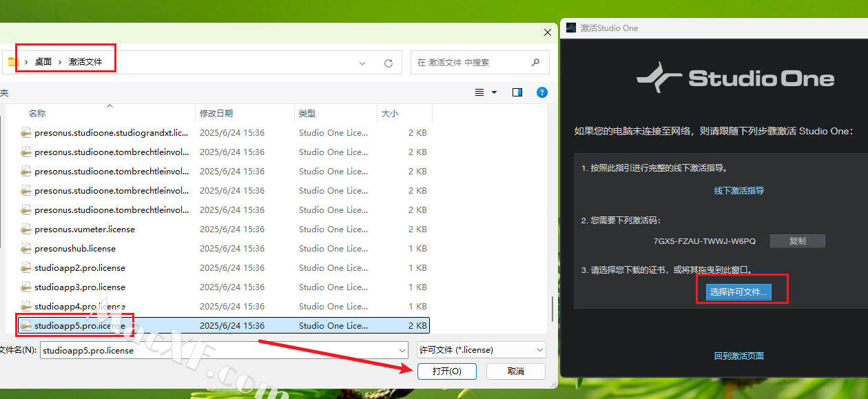The width and height of the screenshot is (868, 399).
Task: Open the 线下激活指导 link
Action: pyautogui.click(x=739, y=191)
